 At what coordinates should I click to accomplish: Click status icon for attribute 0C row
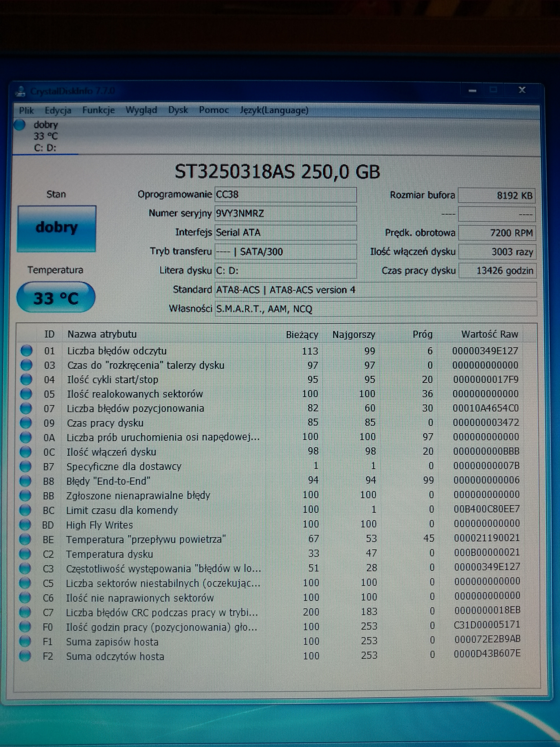[25, 452]
